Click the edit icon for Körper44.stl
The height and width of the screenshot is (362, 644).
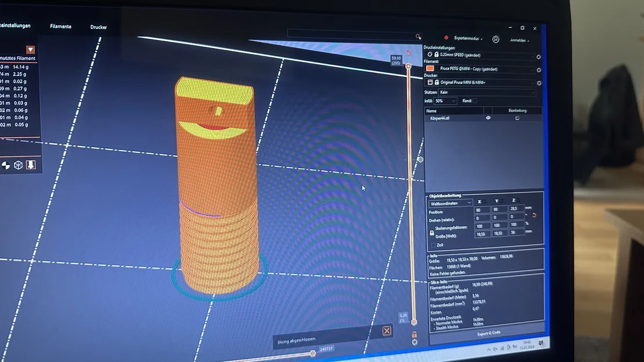517,118
